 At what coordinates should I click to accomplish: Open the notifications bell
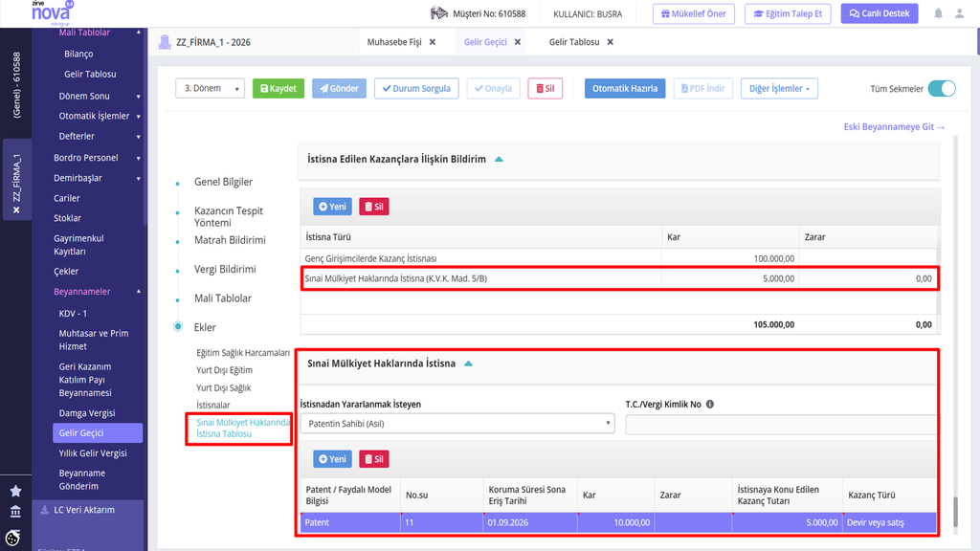point(938,13)
